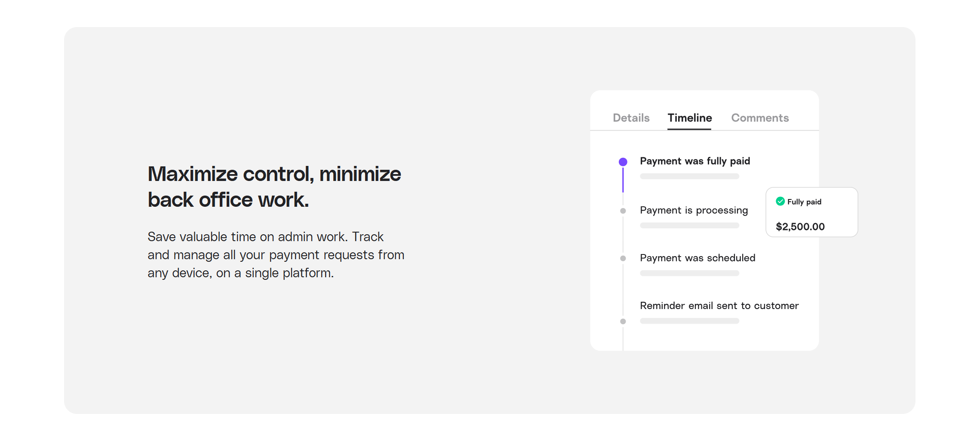Click the Payment was fully paid entry

click(695, 161)
